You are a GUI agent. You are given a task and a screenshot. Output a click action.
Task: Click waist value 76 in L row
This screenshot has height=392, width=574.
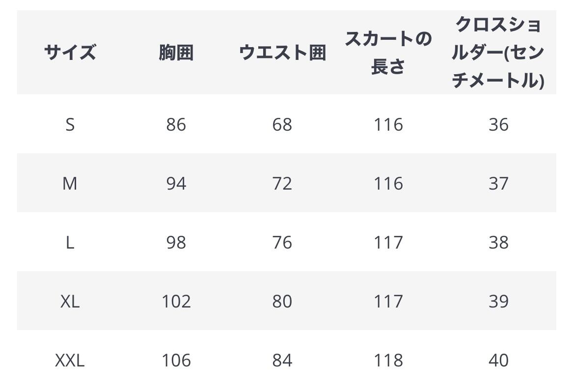coord(282,242)
